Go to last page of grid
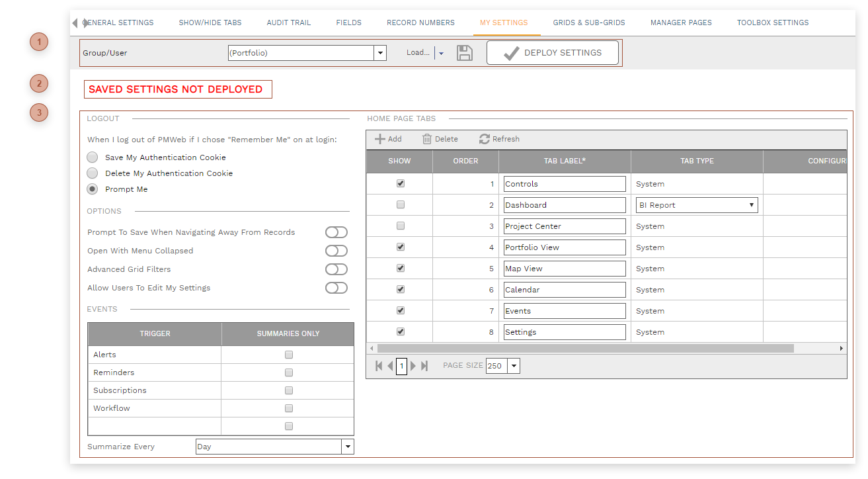The width and height of the screenshot is (868, 479). coord(424,366)
